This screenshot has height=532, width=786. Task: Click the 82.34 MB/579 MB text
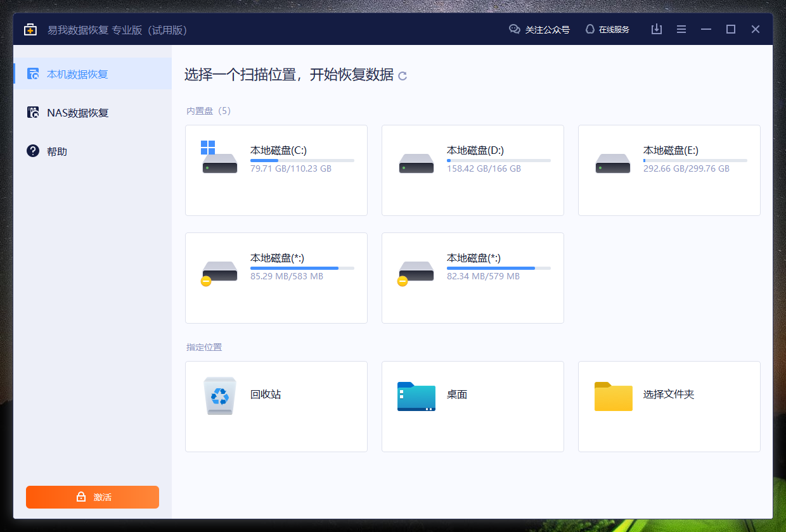(x=483, y=276)
